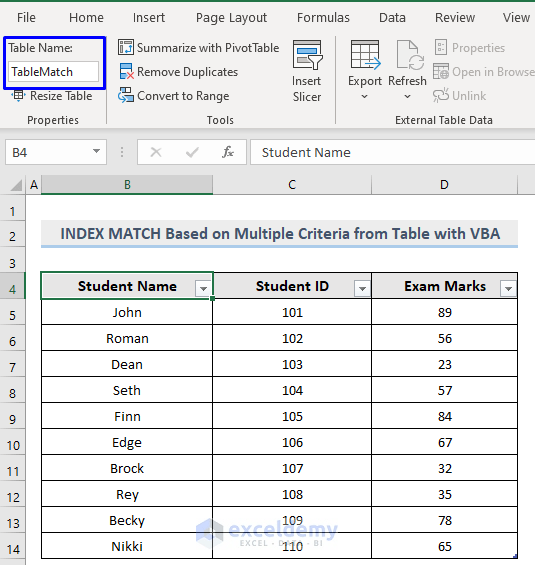Click the Insert Slicer icon
The width and height of the screenshot is (535, 565).
click(307, 54)
